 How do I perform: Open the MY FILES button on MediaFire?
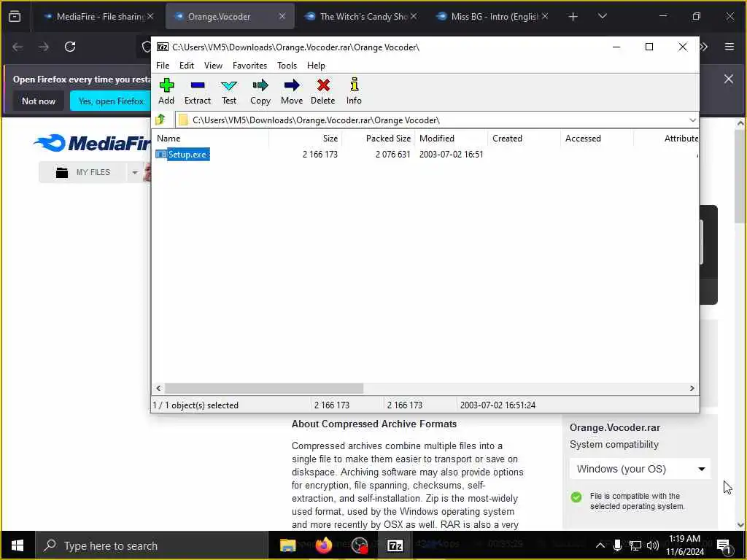tap(83, 172)
